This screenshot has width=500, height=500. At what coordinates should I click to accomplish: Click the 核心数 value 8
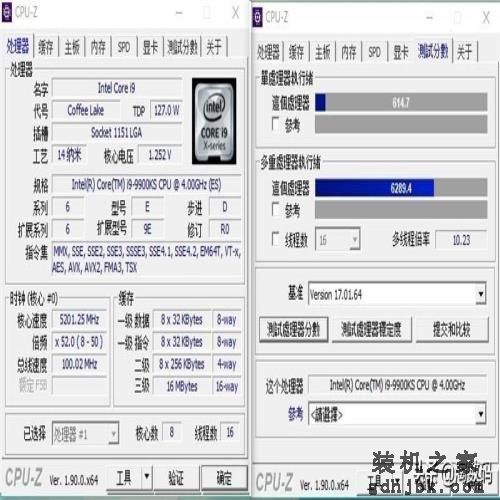[x=172, y=432]
